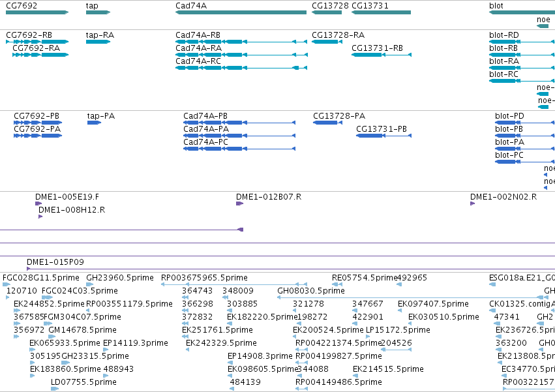Select protein blot-PC
This screenshot has width=555, height=392.
525,162
